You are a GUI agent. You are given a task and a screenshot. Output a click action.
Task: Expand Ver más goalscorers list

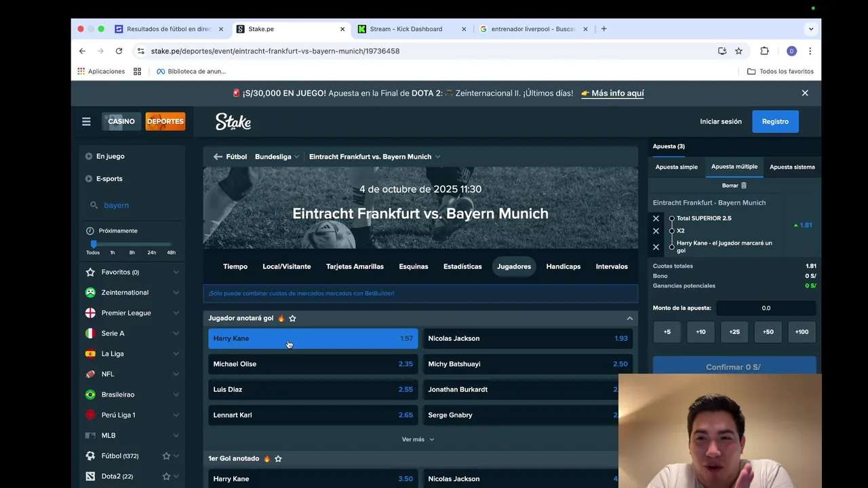click(x=418, y=439)
